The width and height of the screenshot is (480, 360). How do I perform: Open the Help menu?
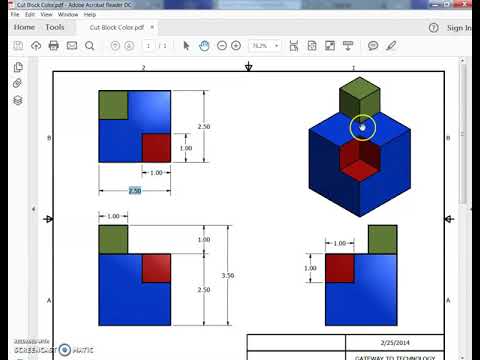90,14
